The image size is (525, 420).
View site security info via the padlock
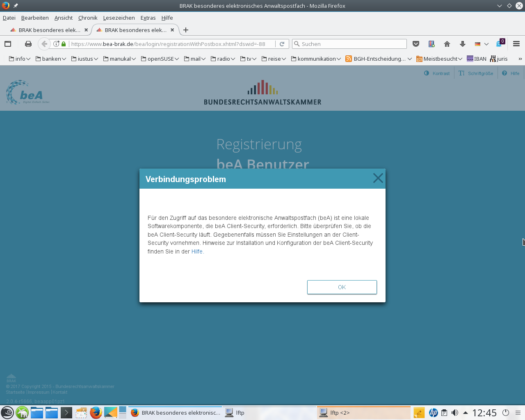[x=64, y=44]
